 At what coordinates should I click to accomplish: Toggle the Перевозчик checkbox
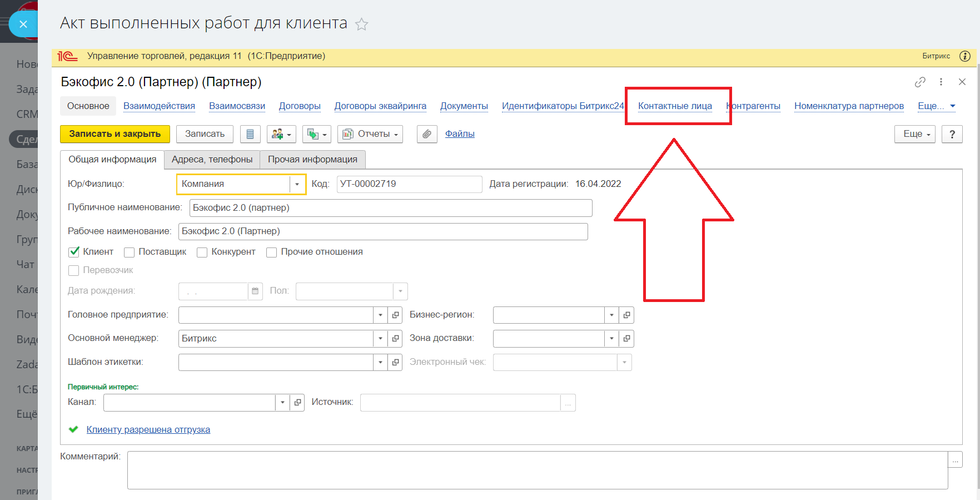[73, 271]
